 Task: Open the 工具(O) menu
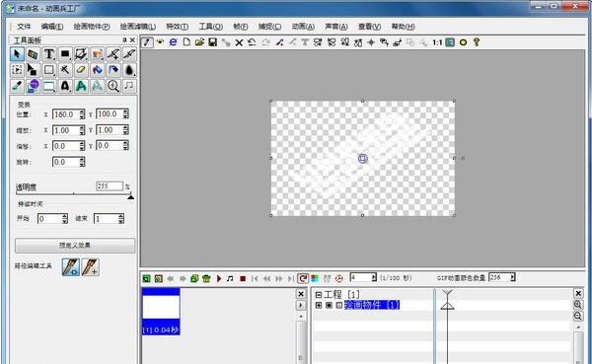(x=211, y=27)
